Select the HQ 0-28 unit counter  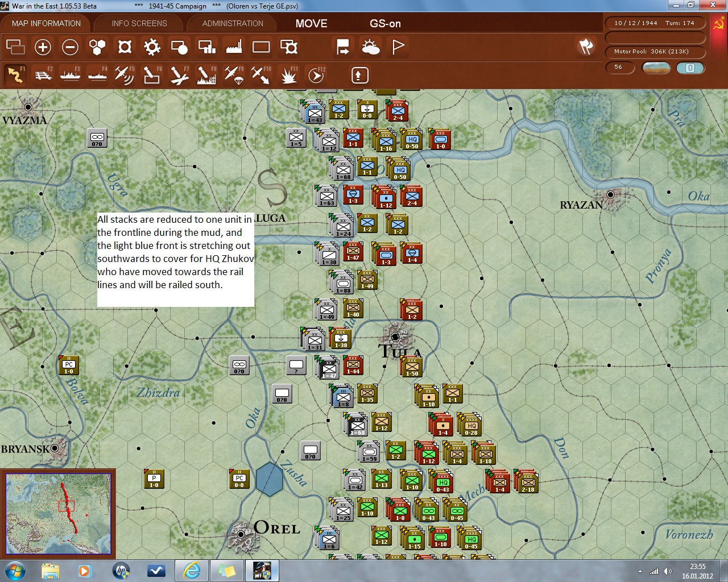click(470, 424)
